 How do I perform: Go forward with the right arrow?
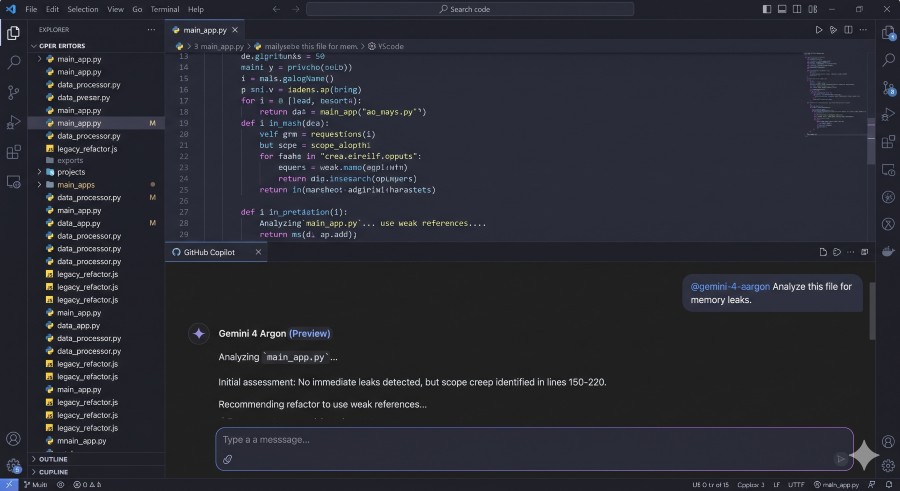click(x=296, y=9)
